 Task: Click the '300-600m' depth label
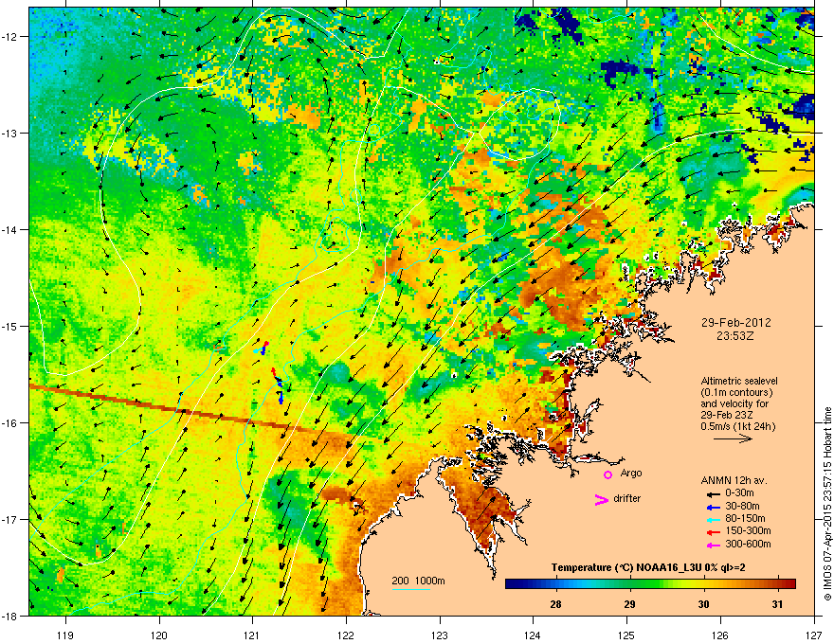(x=748, y=544)
